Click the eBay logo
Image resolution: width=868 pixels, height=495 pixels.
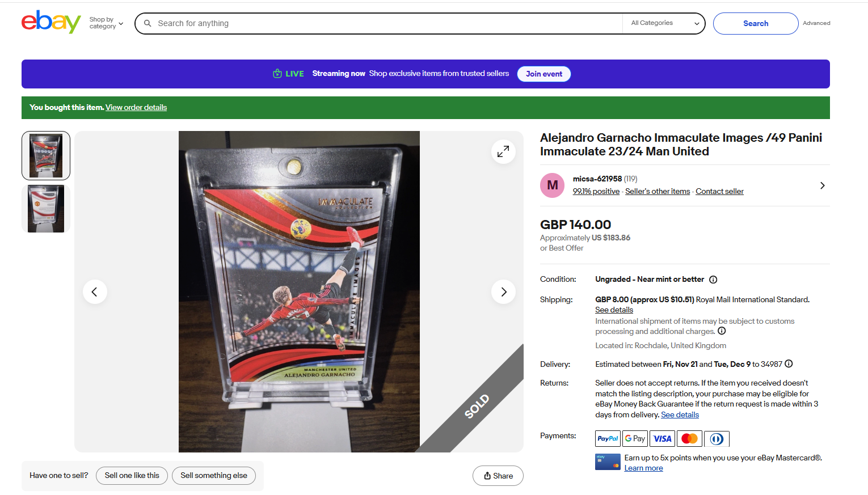(x=51, y=22)
